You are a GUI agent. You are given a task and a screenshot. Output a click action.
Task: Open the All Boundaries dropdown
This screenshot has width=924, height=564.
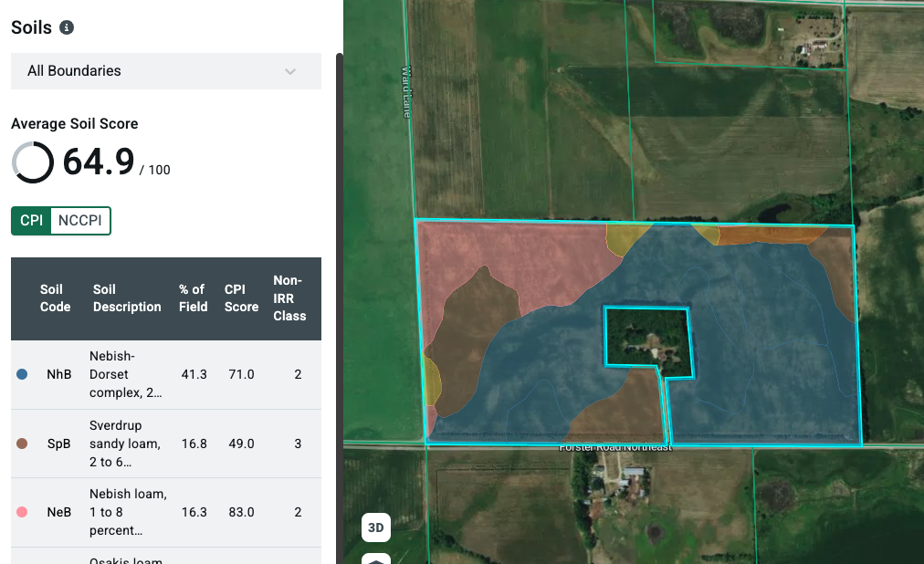click(x=166, y=71)
